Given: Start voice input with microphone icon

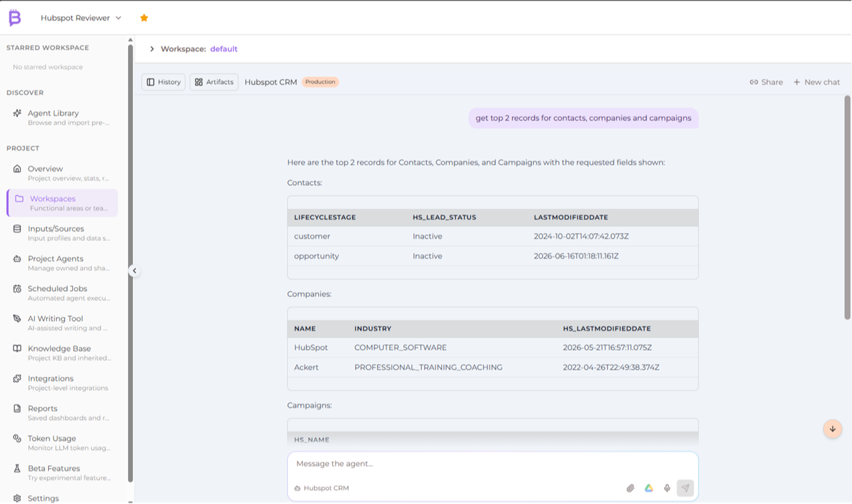Looking at the screenshot, I should [x=667, y=489].
